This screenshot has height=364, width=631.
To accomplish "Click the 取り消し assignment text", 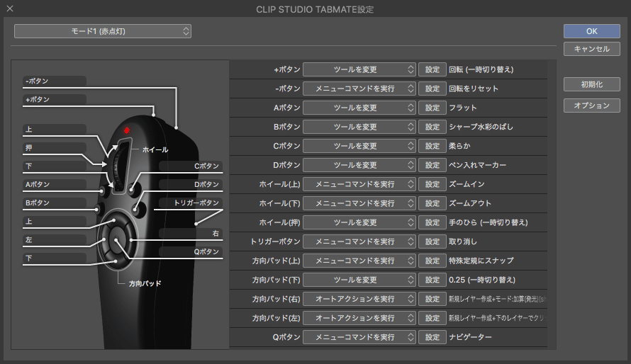I will 463,241.
